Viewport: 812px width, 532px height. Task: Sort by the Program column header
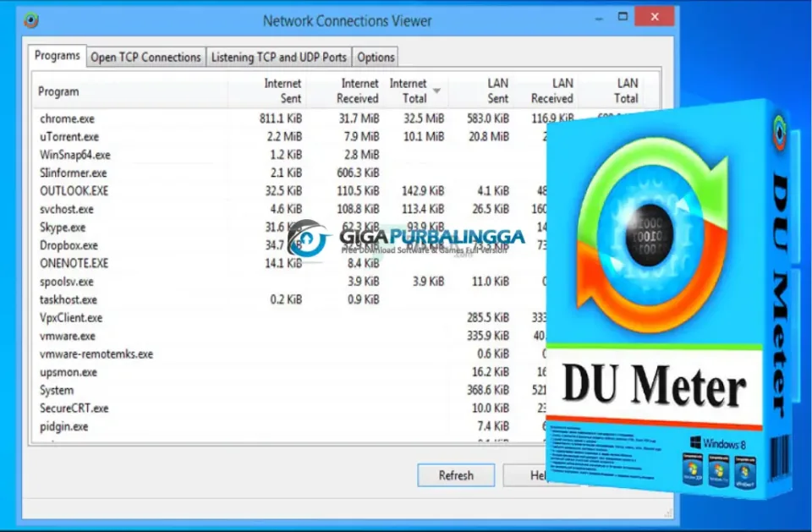click(x=129, y=91)
